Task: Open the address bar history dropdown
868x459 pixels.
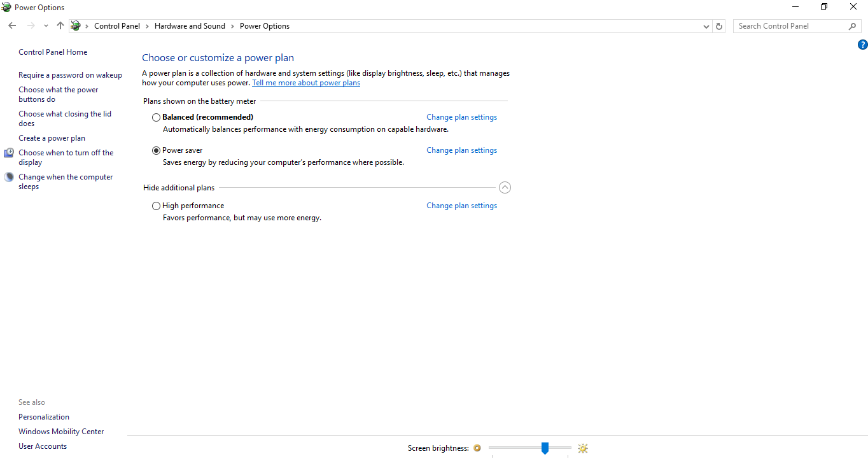Action: 706,26
